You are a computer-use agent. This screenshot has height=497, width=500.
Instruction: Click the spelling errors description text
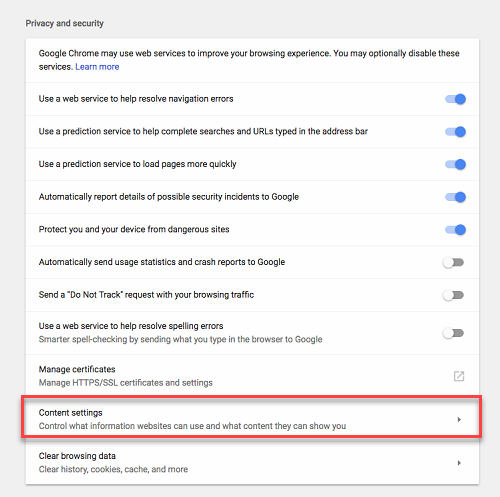pos(180,339)
